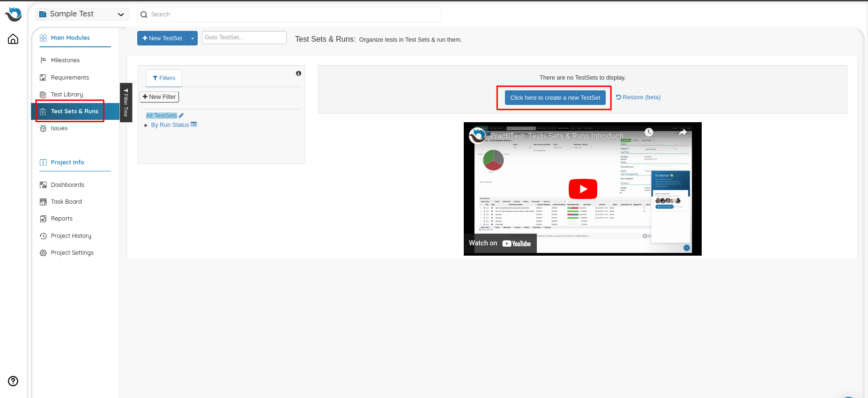Open Project Settings in sidebar
Viewport: 868px width, 398px height.
coord(72,253)
